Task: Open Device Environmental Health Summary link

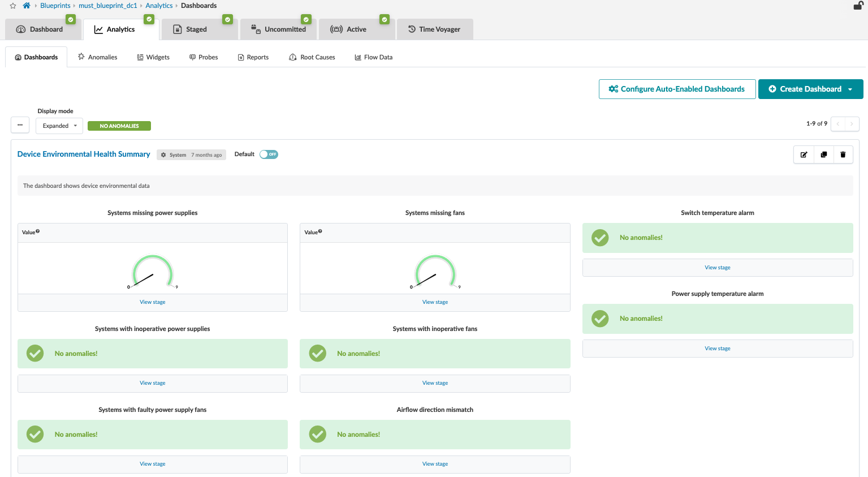Action: click(84, 154)
